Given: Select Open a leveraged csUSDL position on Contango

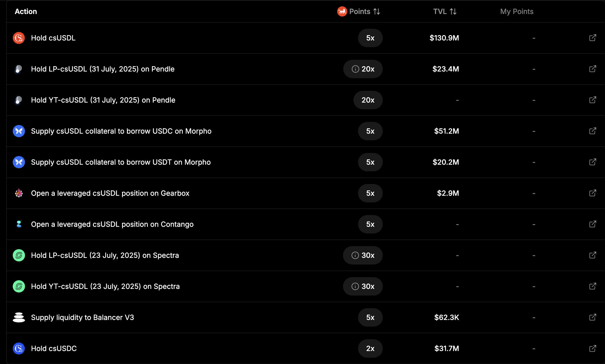Looking at the screenshot, I should [x=112, y=224].
